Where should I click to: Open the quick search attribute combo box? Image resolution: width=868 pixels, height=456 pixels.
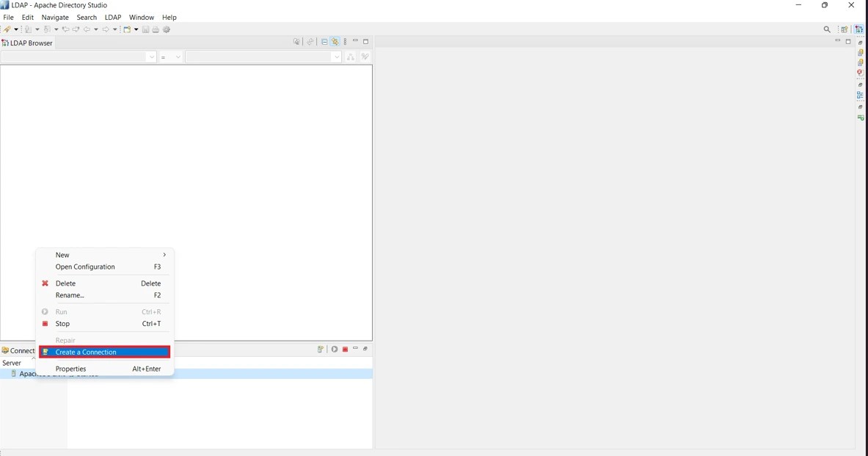click(79, 57)
